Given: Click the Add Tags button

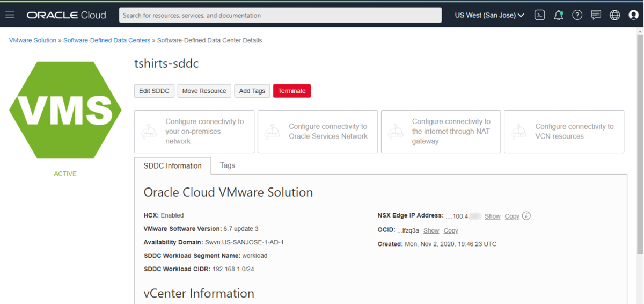Looking at the screenshot, I should (252, 91).
